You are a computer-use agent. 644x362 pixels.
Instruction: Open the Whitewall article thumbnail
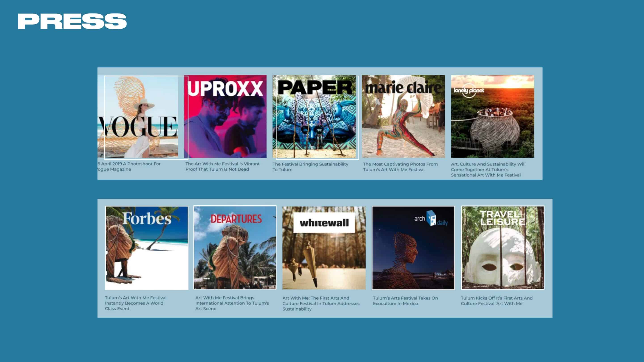tap(324, 248)
